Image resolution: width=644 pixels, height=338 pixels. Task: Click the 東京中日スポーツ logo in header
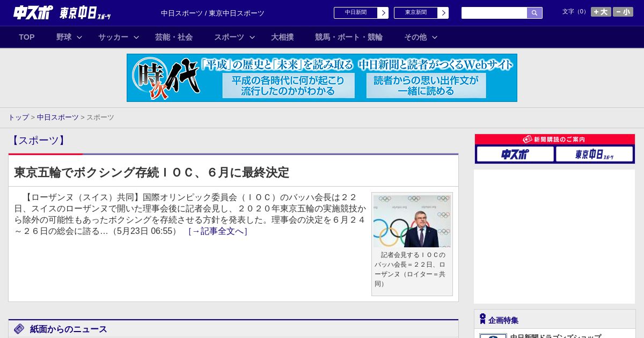point(85,13)
